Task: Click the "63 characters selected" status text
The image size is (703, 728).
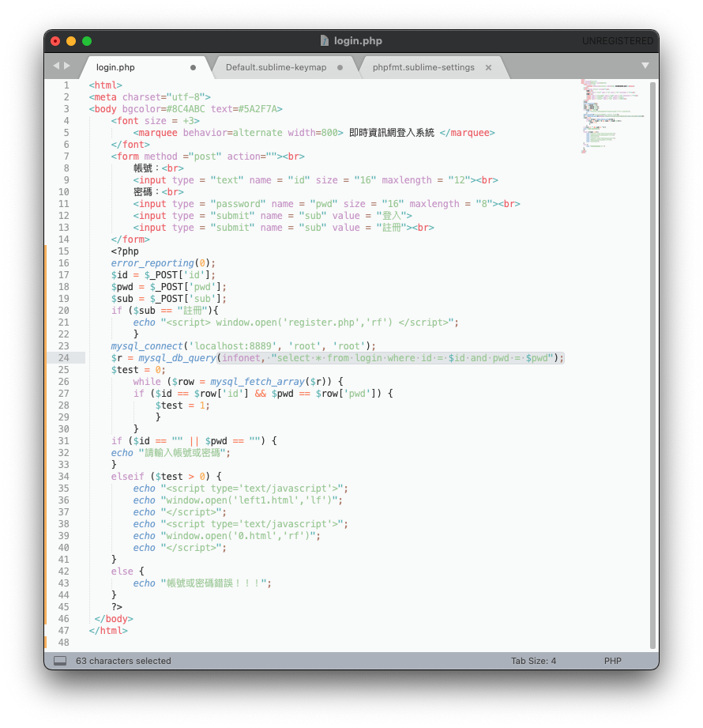Action: pos(123,661)
